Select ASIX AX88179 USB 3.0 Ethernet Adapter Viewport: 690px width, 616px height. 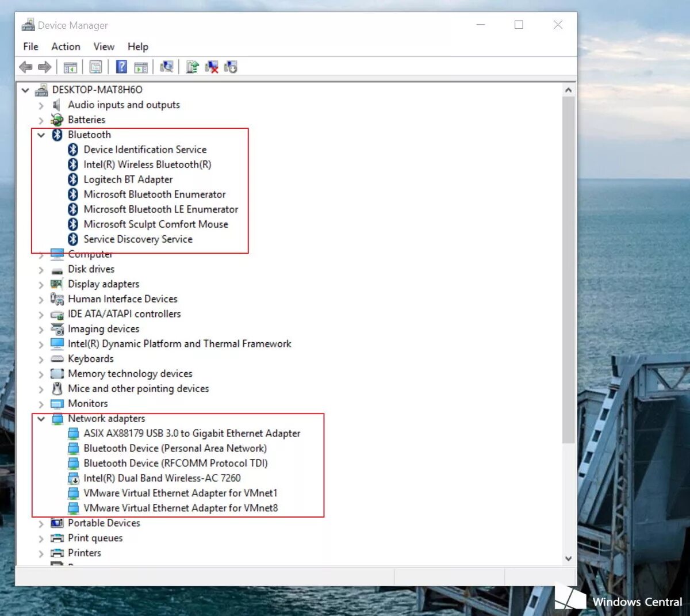pos(192,434)
